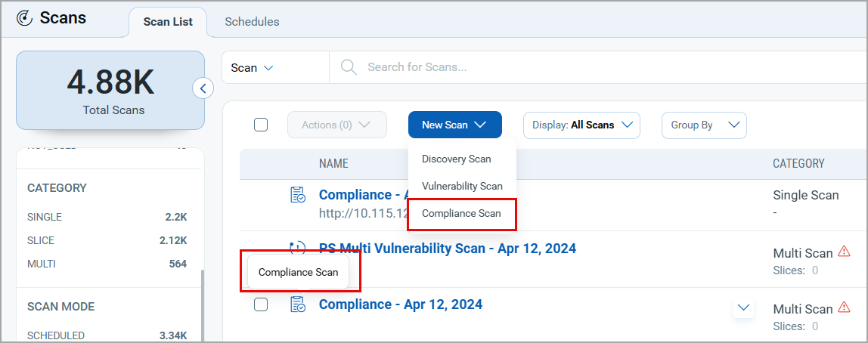Image resolution: width=868 pixels, height=343 pixels.
Task: Expand the Compliance - Apr 12, 2024 row chevron
Action: 743,307
